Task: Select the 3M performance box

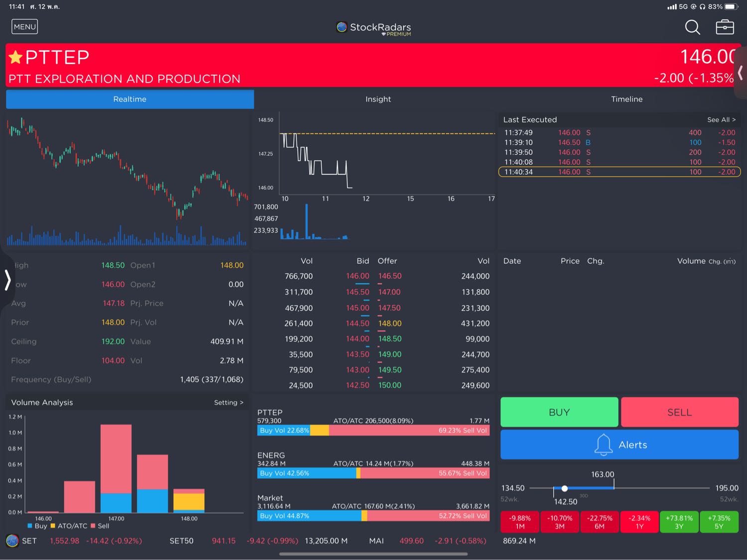Action: tap(560, 522)
